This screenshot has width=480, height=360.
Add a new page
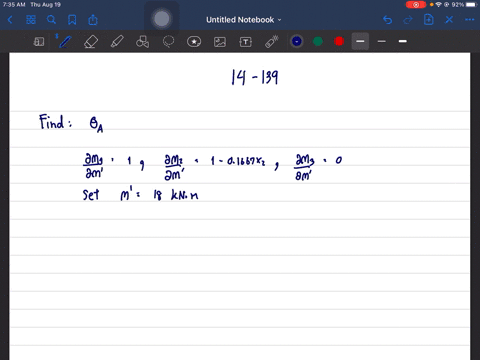pyautogui.click(x=428, y=20)
